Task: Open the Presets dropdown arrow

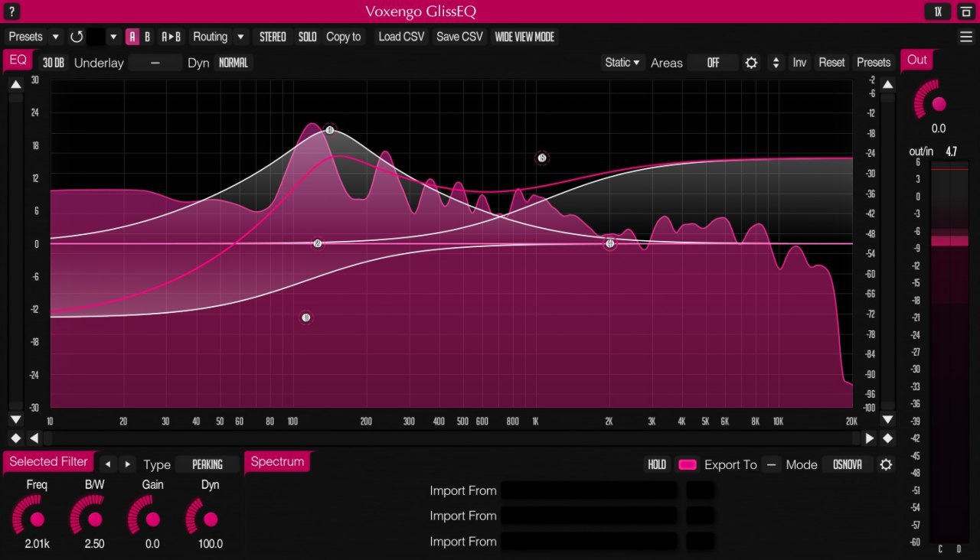Action: point(55,37)
